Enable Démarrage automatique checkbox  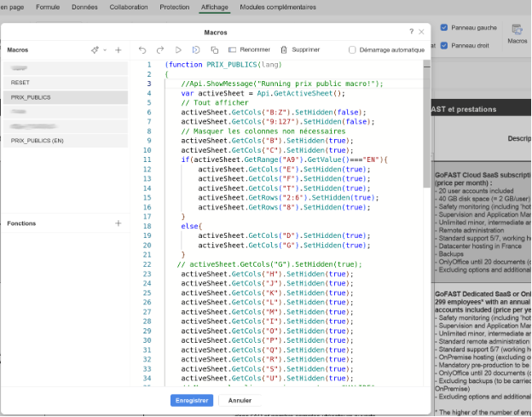353,50
